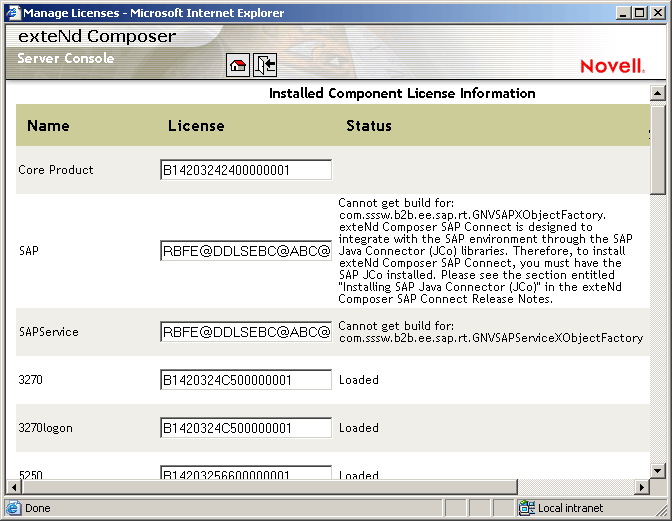Click the Local intranet zone icon

(x=526, y=508)
